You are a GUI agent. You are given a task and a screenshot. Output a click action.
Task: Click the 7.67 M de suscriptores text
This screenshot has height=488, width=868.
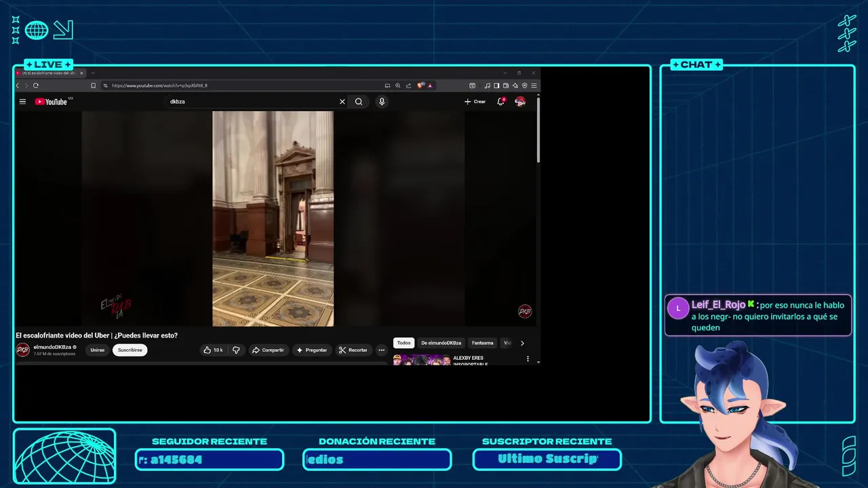54,354
